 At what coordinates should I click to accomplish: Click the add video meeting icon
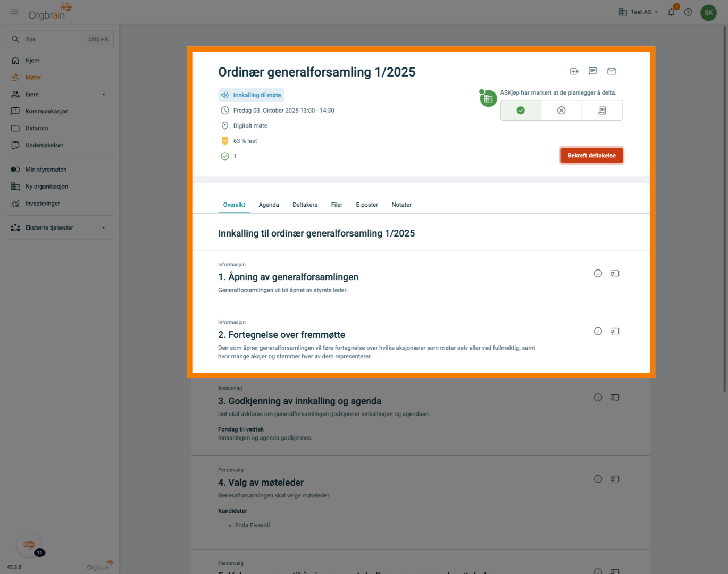coord(574,71)
